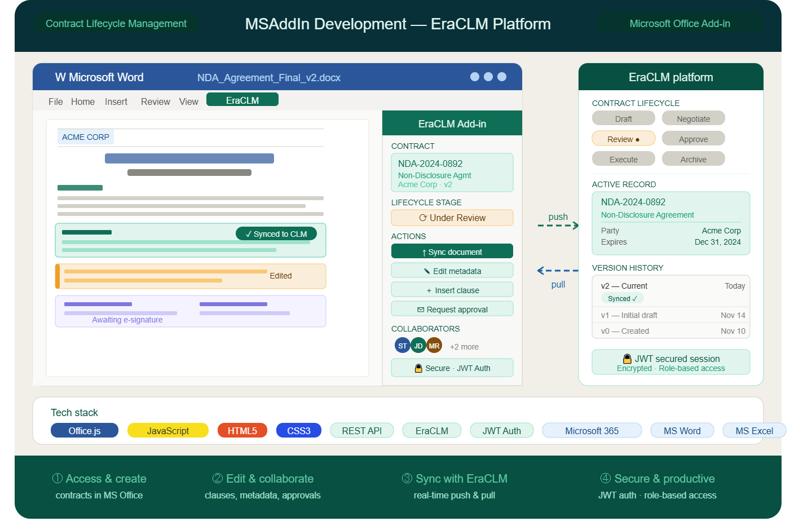Click the Contract Lifecycle Management header tag

point(116,23)
